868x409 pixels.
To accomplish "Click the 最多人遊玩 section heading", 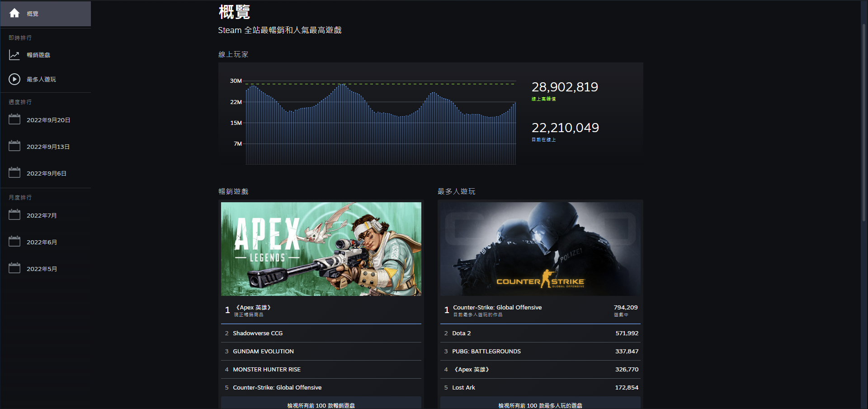I will [x=456, y=191].
